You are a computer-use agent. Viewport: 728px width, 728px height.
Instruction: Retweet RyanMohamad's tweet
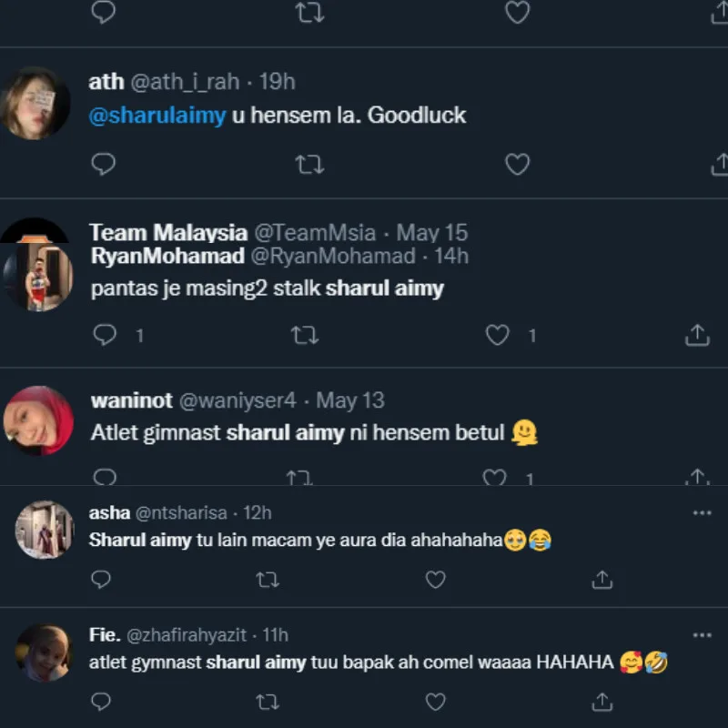pyautogui.click(x=304, y=336)
